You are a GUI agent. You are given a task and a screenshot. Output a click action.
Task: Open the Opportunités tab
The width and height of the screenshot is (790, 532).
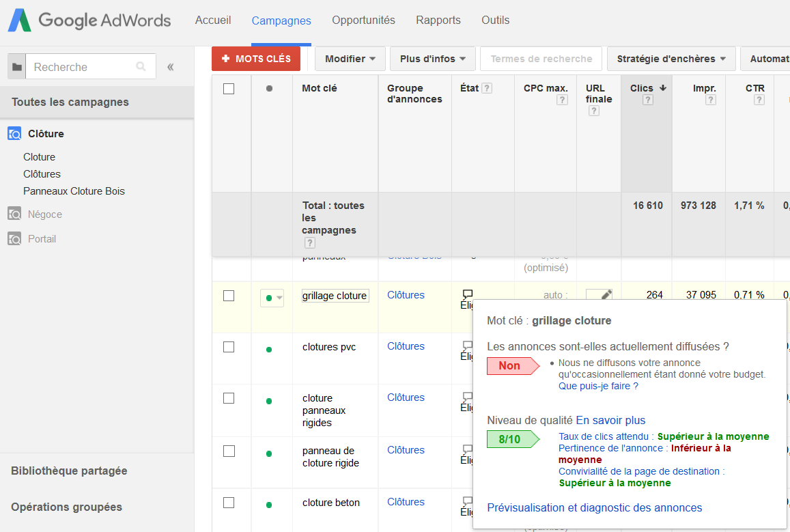[363, 20]
